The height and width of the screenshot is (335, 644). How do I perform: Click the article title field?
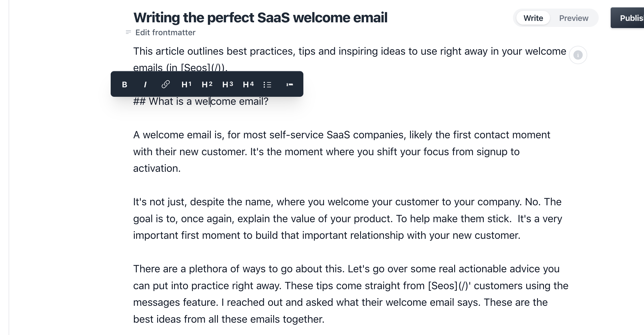[260, 17]
